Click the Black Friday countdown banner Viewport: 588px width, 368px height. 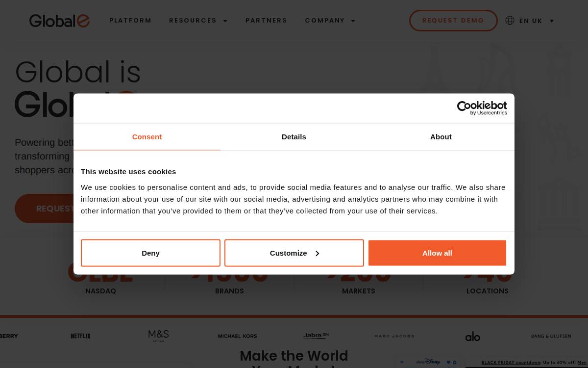click(x=534, y=363)
